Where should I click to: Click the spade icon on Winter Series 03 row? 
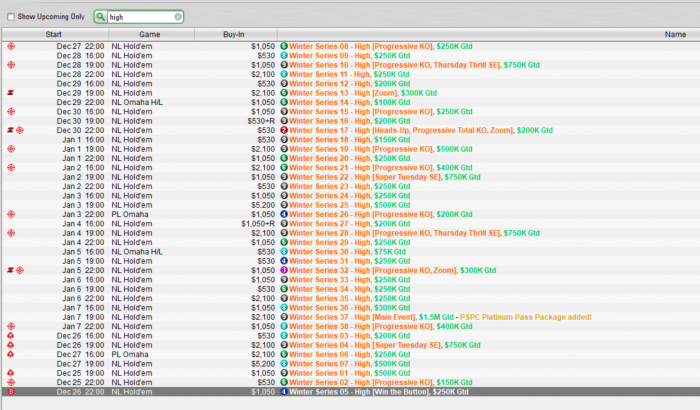point(11,336)
